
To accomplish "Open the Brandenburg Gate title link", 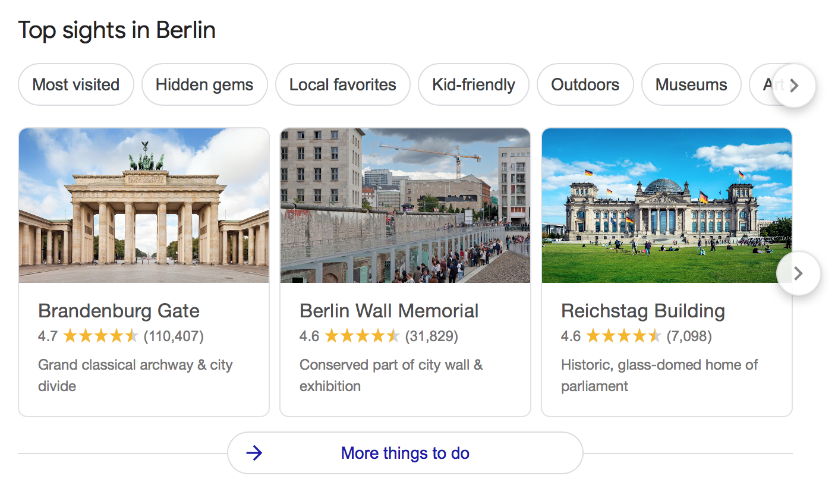I will coord(119,311).
